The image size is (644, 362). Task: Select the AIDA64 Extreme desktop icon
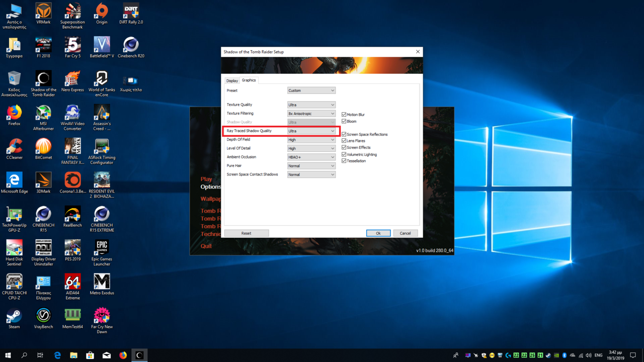coord(72,287)
